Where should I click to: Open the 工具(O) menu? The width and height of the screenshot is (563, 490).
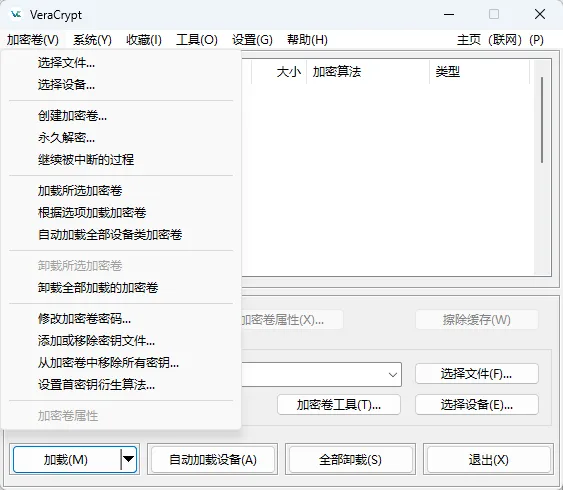pos(197,39)
